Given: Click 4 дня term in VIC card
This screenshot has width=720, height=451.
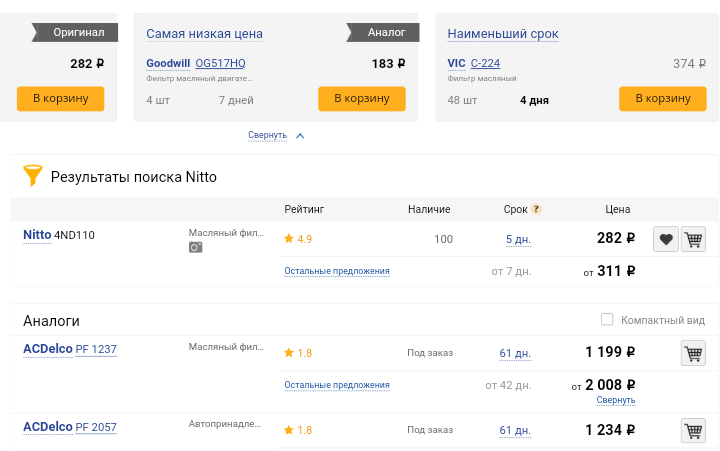Looking at the screenshot, I should point(534,100).
